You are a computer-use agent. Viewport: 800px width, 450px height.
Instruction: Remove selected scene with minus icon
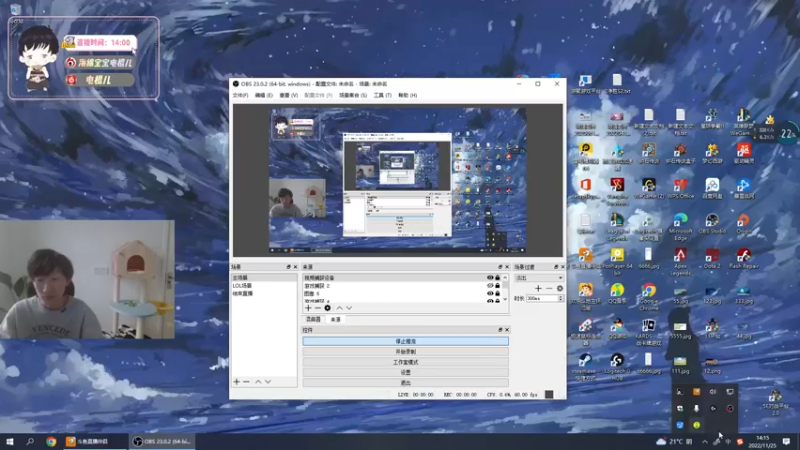pos(246,382)
